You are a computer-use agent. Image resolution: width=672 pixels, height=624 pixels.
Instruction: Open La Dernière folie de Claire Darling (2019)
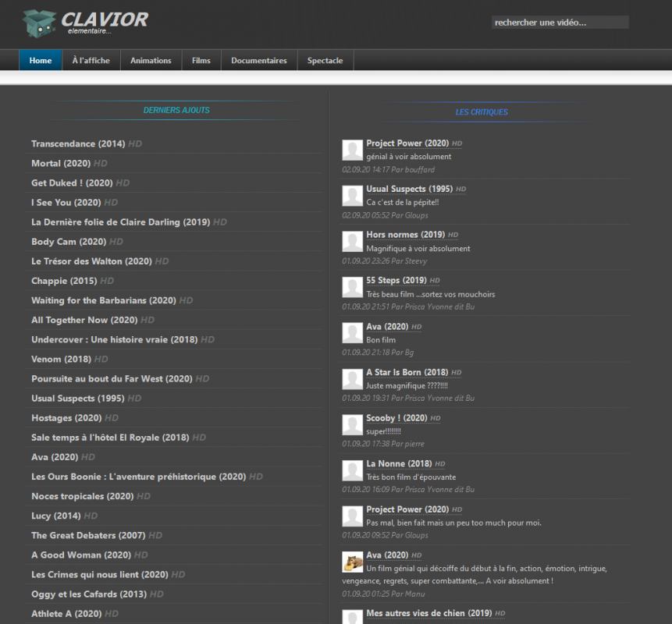coord(120,222)
